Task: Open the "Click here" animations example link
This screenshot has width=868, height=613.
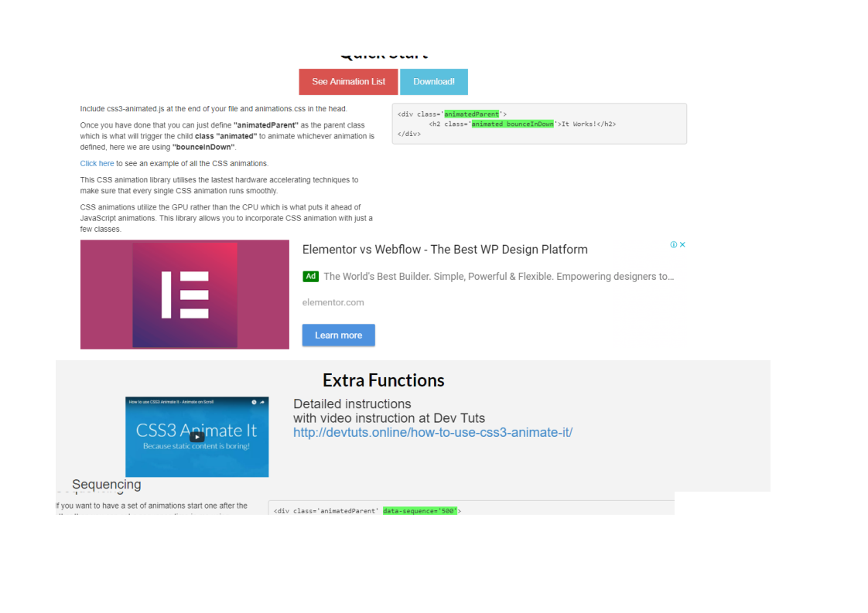Action: [x=97, y=164]
